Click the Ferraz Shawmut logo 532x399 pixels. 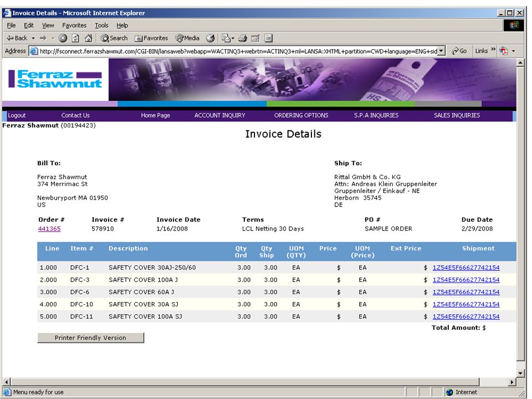coord(55,79)
